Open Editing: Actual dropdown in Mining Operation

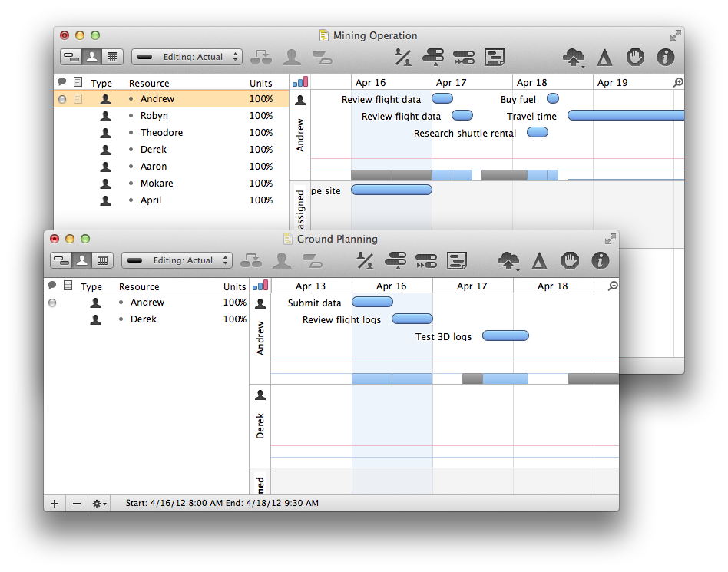pos(187,57)
